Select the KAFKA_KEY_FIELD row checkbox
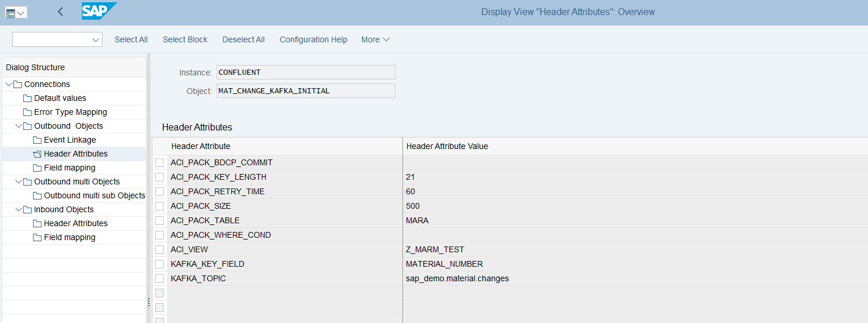This screenshot has width=868, height=323. [159, 264]
